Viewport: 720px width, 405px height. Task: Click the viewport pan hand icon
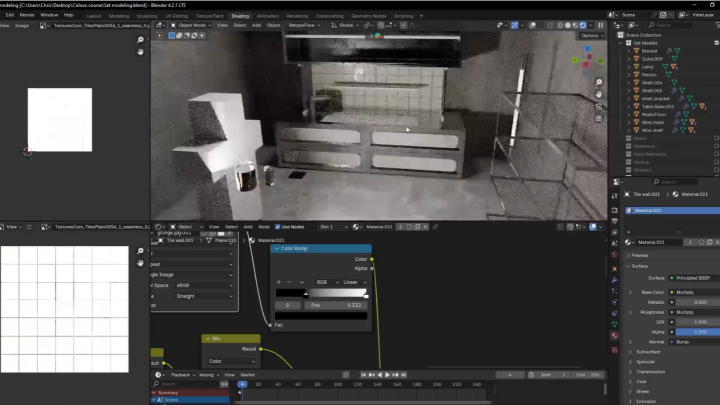[599, 94]
